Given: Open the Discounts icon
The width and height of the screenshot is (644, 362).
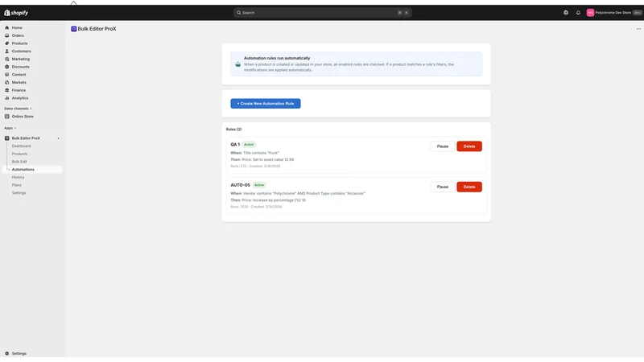Looking at the screenshot, I should 7,67.
